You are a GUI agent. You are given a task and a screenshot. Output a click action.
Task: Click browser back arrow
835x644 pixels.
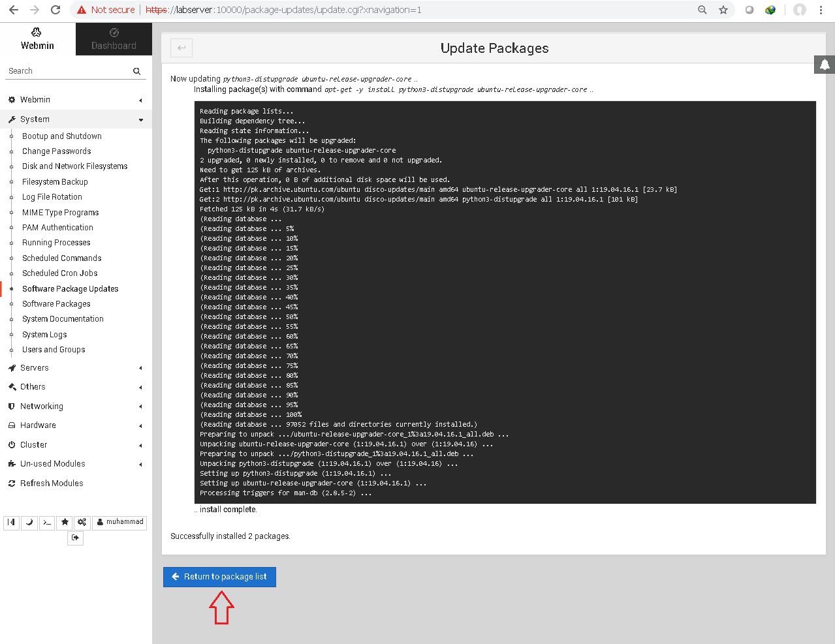[14, 10]
